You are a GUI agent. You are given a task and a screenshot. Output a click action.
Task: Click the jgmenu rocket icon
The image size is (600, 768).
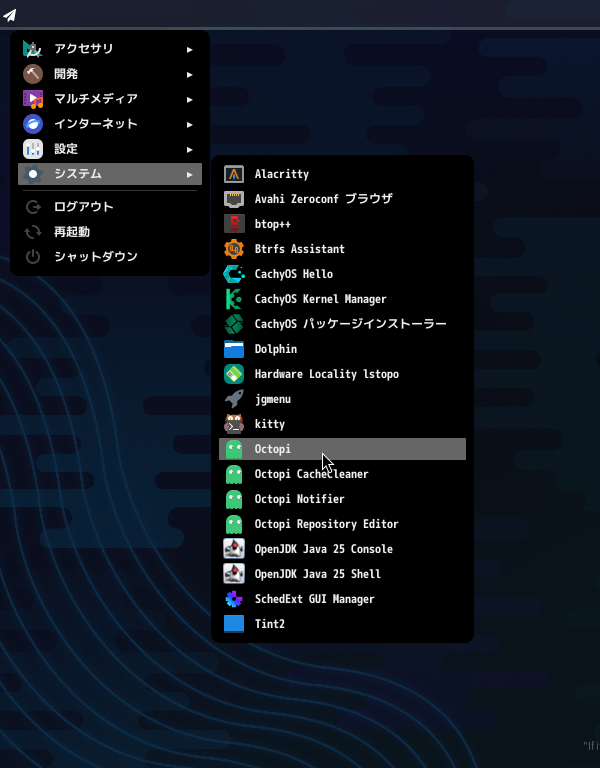pos(234,399)
